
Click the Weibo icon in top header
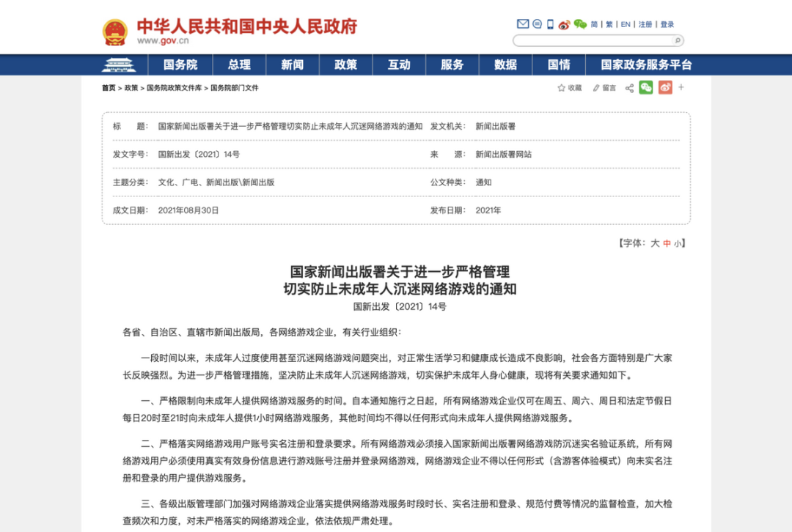pos(564,24)
